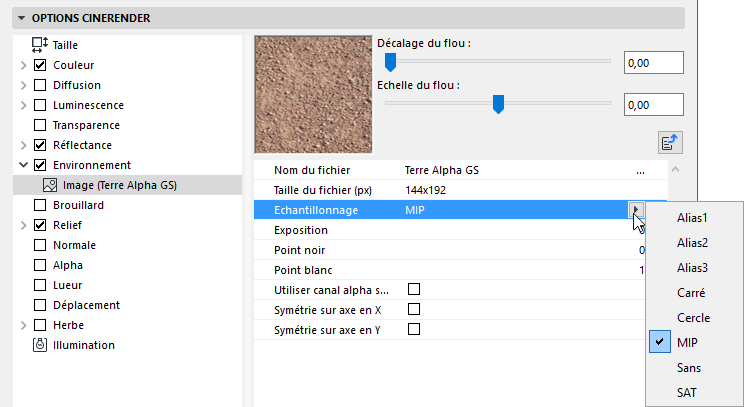Expand the Réflectance tree node
This screenshot has height=407, width=744.
tap(23, 145)
